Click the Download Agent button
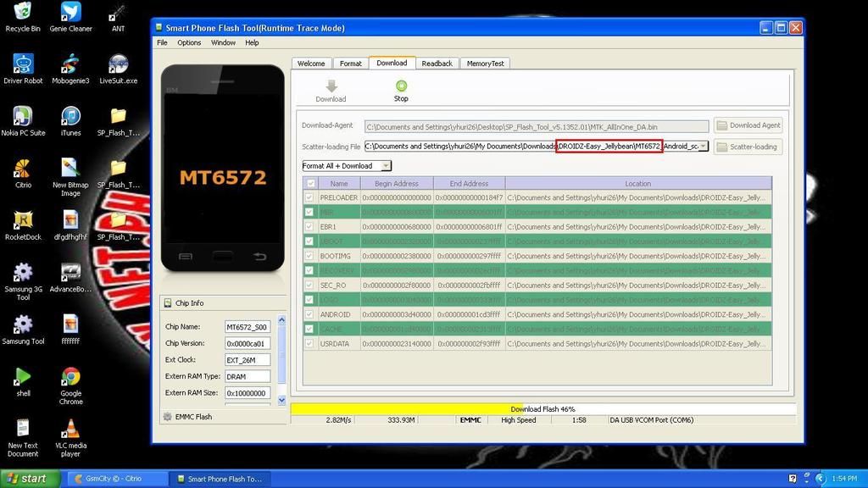Viewport: 868px width, 488px height. pyautogui.click(x=748, y=125)
